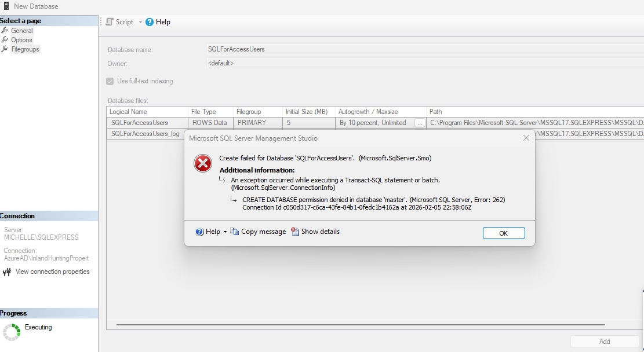Click the Database name input field

[406, 49]
